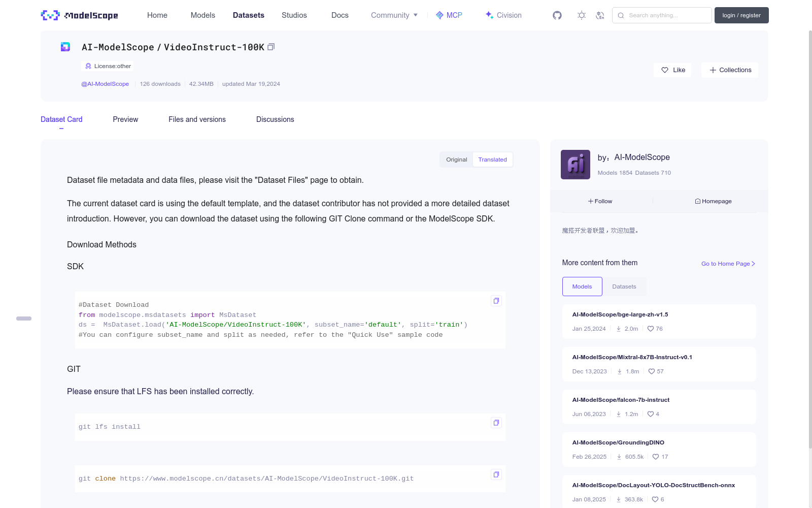The width and height of the screenshot is (812, 508).
Task: Follow AI-ModelScope
Action: 600,201
